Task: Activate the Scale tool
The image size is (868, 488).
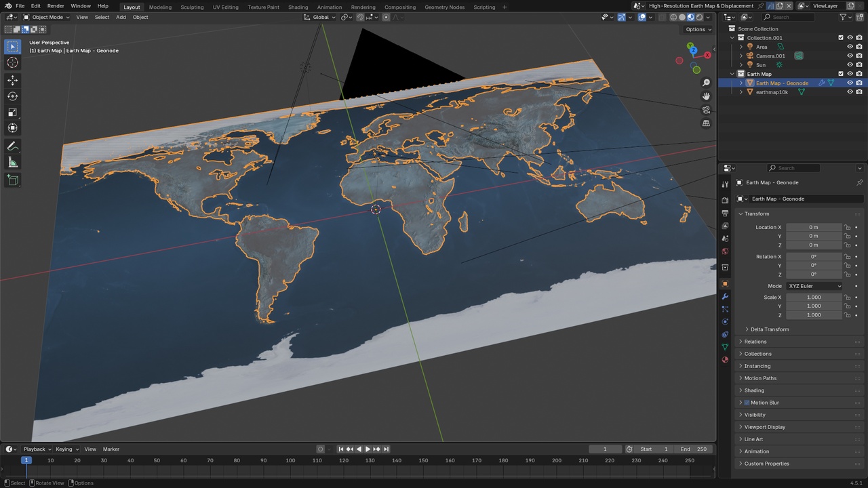Action: 12,113
